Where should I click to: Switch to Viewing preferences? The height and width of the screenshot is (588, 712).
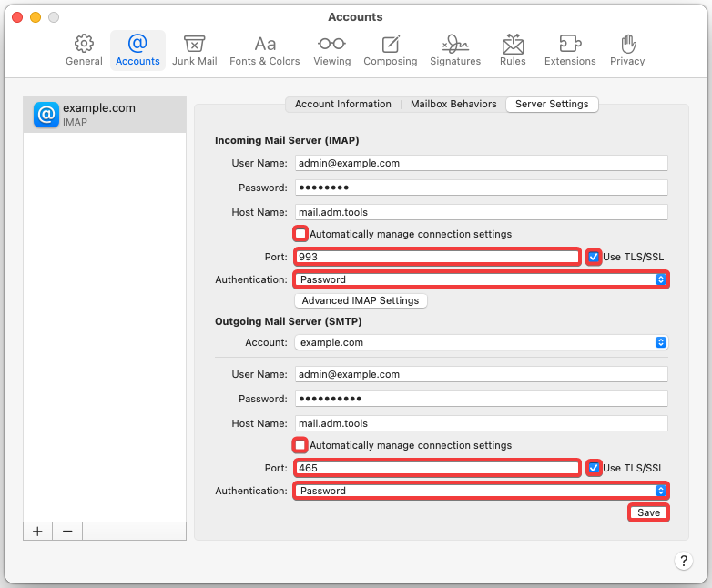[331, 50]
